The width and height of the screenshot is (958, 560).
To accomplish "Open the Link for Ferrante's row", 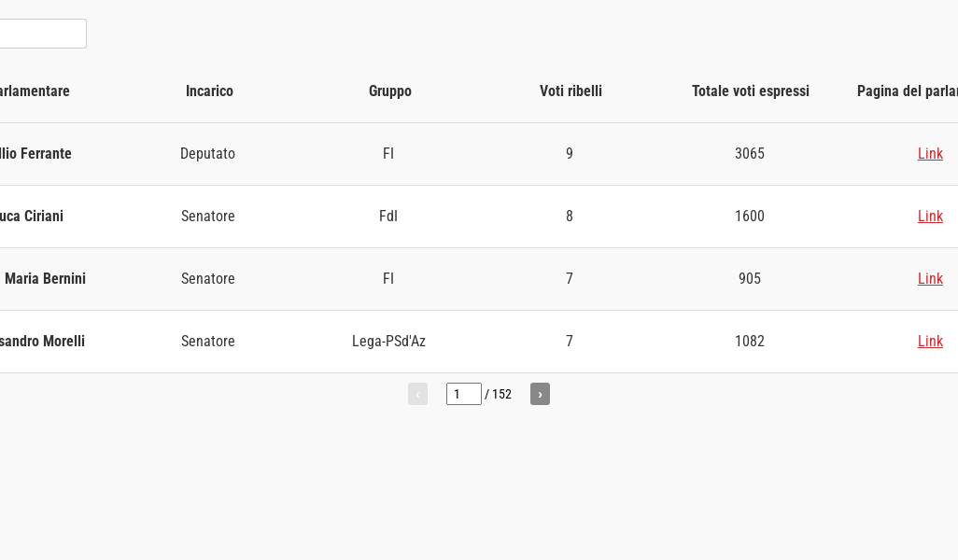I will pos(930,154).
